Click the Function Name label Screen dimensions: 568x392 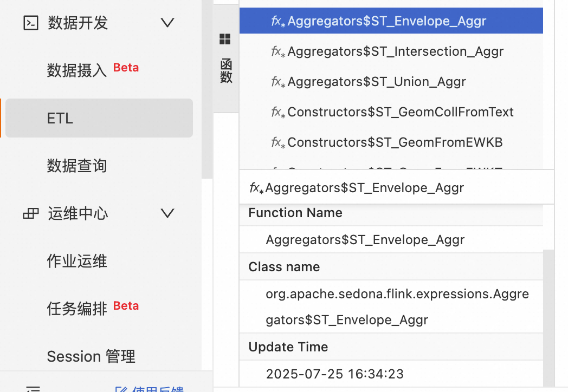[x=295, y=212]
